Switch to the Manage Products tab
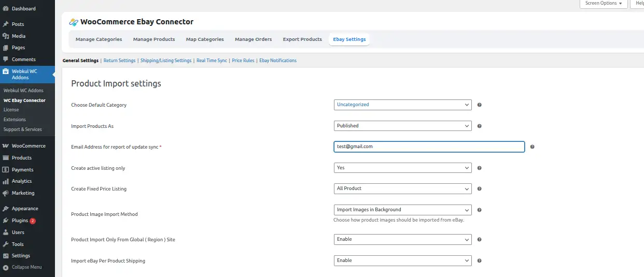 click(x=154, y=39)
